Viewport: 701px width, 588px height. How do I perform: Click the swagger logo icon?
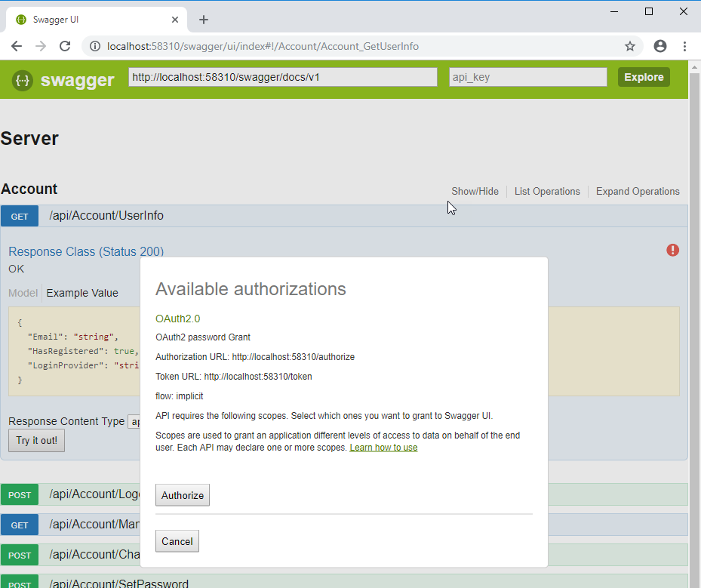click(23, 81)
